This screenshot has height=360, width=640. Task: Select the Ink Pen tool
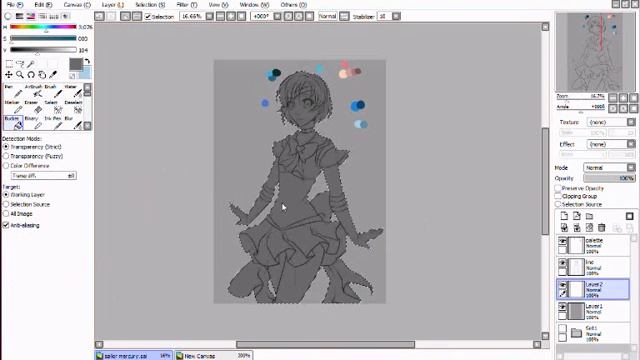pyautogui.click(x=53, y=123)
